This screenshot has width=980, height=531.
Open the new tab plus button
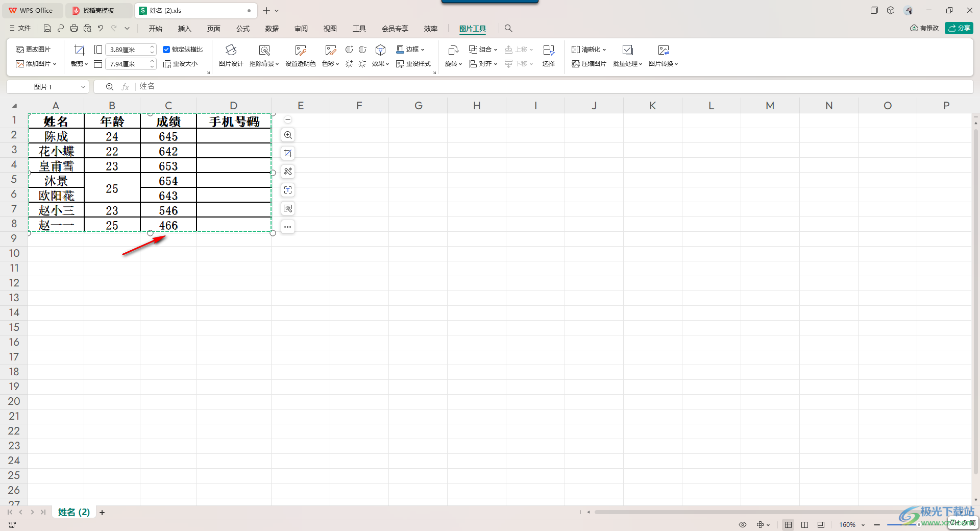click(x=266, y=10)
